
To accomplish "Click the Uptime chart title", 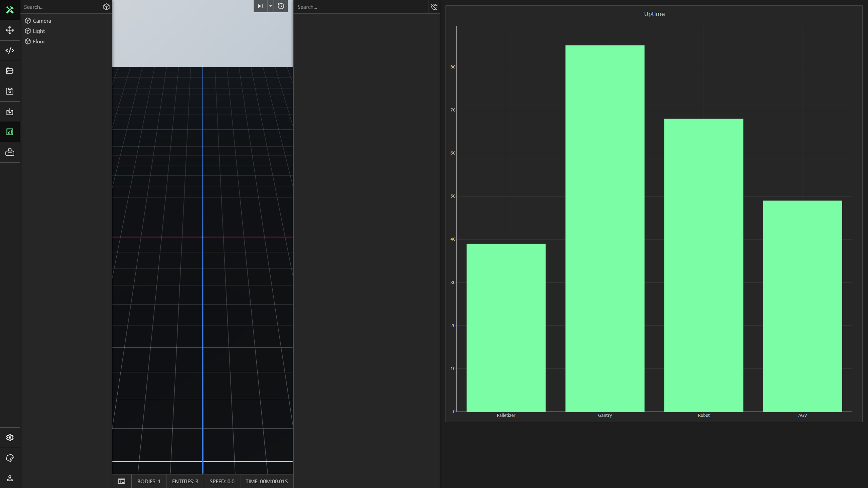I will 654,14.
